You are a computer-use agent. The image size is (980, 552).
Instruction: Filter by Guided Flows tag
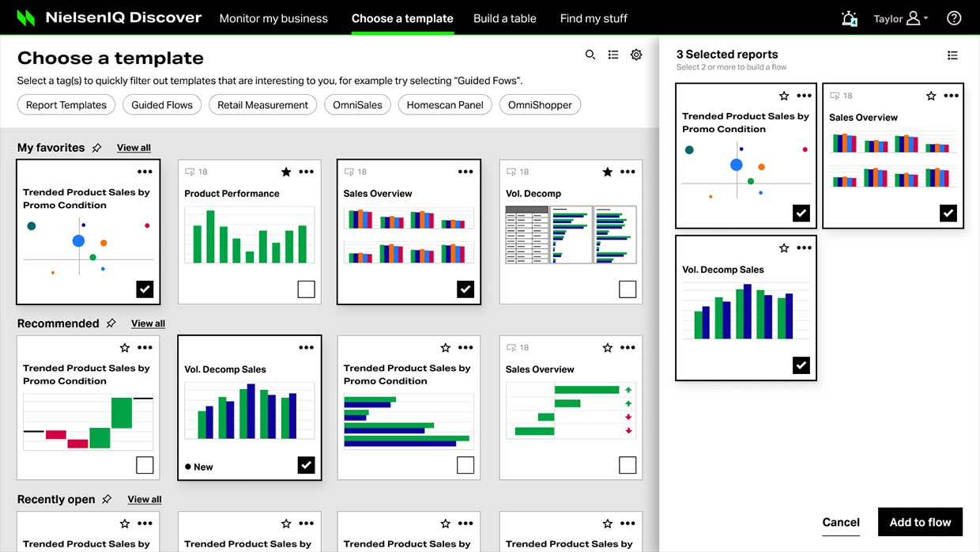point(162,104)
